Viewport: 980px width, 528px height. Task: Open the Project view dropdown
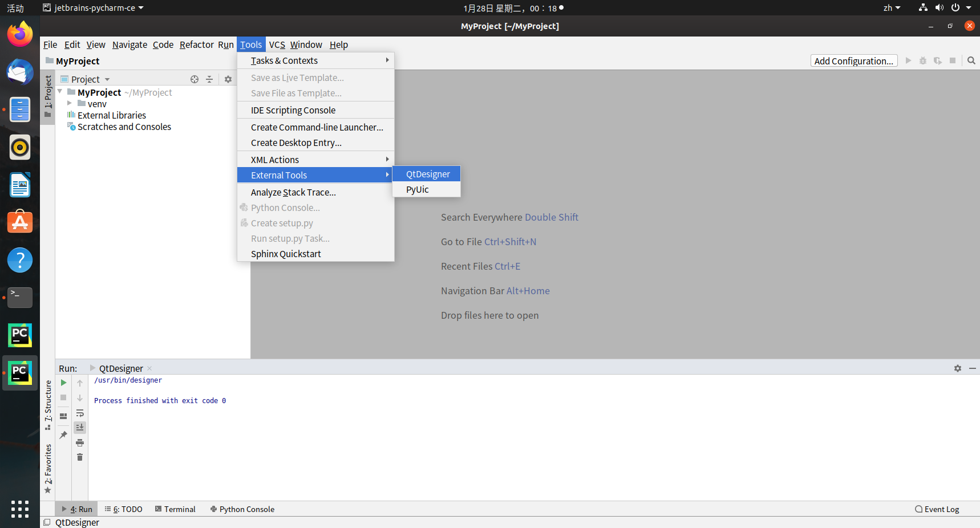(x=86, y=79)
